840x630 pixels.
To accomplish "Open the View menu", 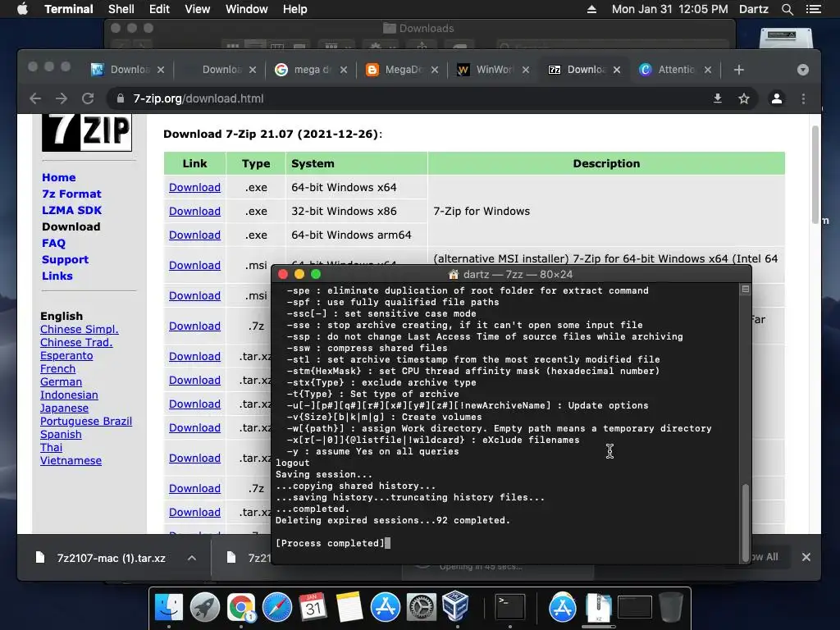I will click(197, 9).
